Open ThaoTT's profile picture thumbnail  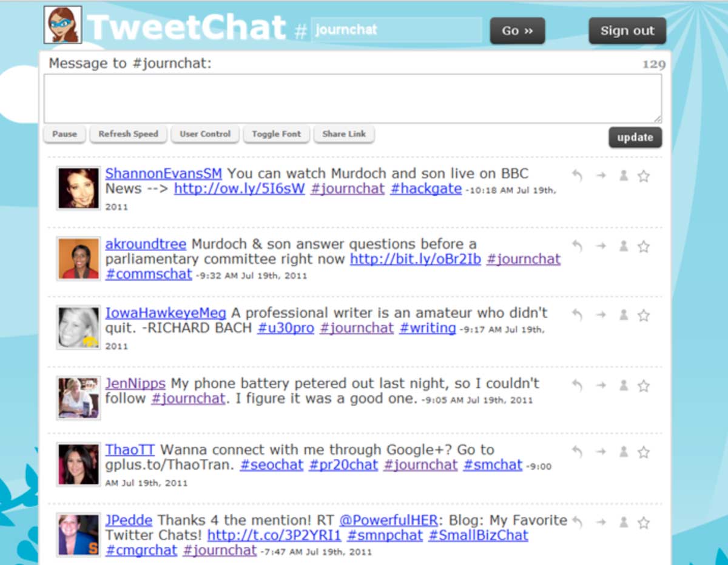pos(79,465)
